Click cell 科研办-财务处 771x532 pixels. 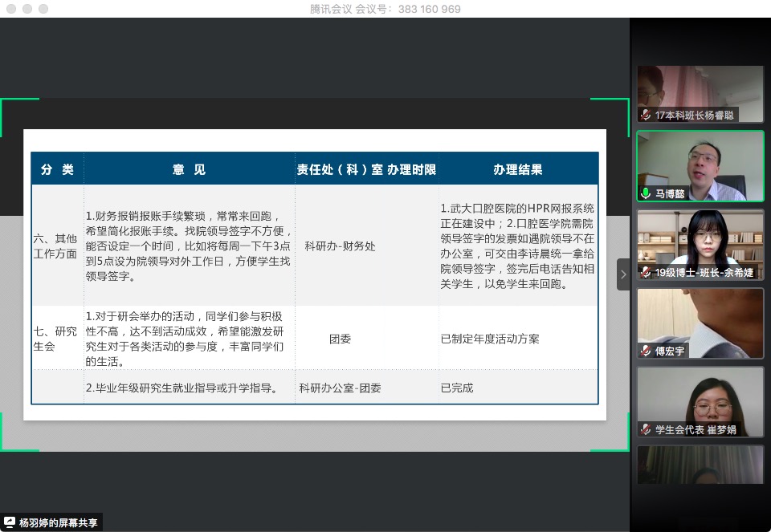[x=340, y=246]
